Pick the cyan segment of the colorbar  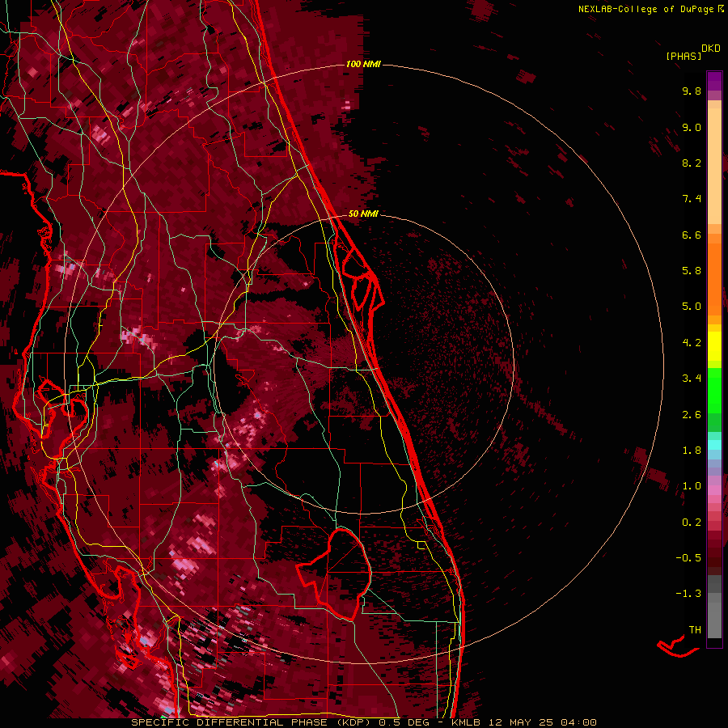point(714,445)
